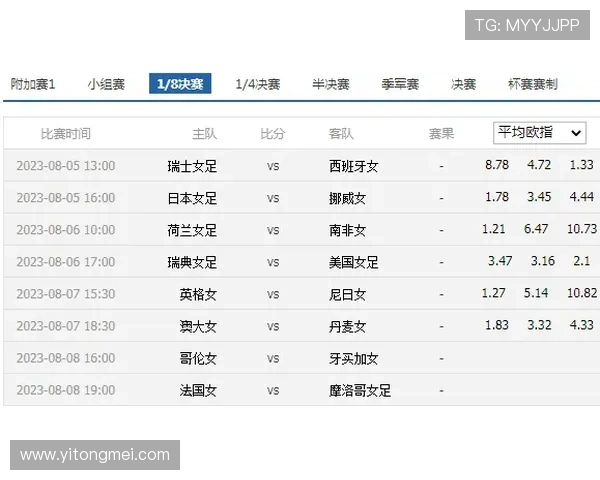Open home team 法国女
The width and height of the screenshot is (600, 480).
click(198, 391)
